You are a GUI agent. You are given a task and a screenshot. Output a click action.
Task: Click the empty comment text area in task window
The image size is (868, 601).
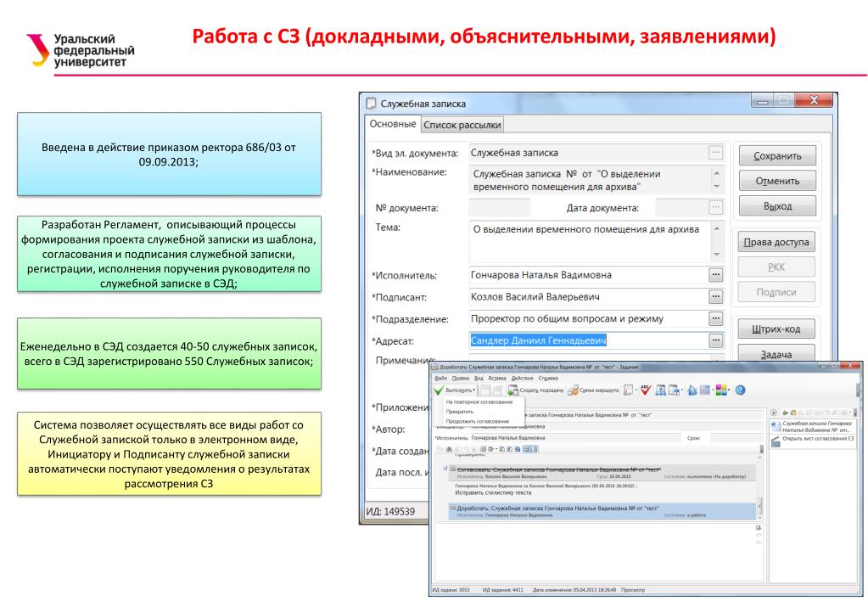(593, 552)
